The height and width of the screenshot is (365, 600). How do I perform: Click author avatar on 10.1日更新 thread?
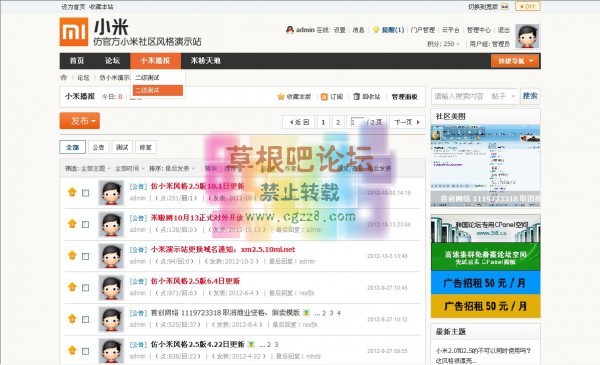[x=111, y=193]
